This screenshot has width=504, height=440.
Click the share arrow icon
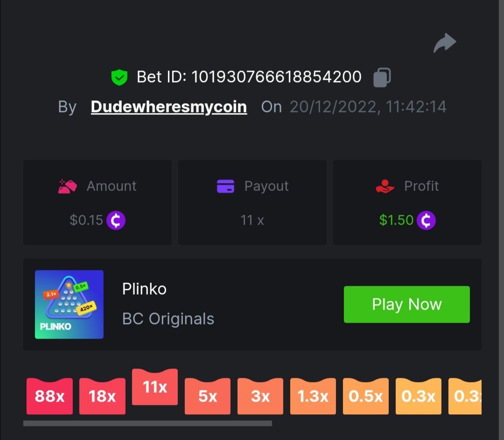[x=445, y=43]
